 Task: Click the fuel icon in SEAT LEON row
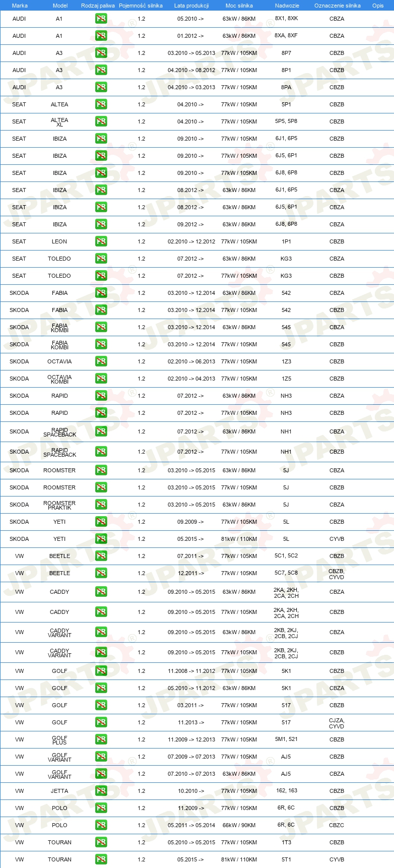tap(101, 241)
